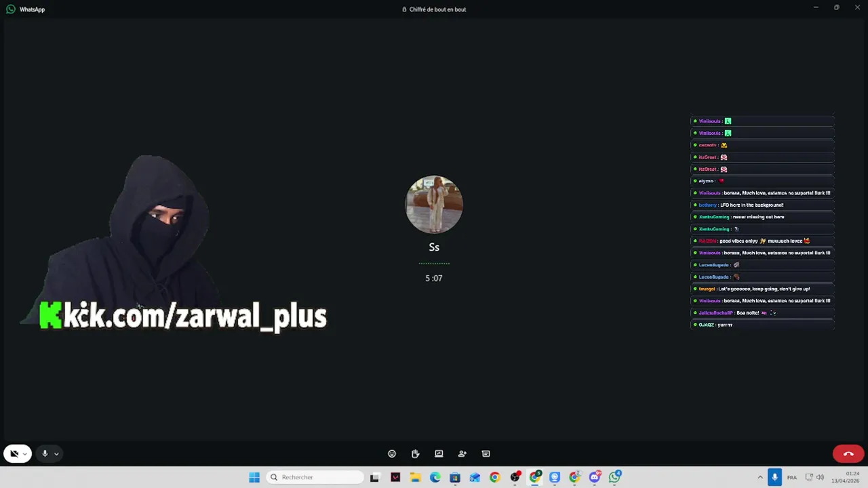End the call with red hang-up button
Image resolution: width=868 pixels, height=488 pixels.
click(x=848, y=453)
